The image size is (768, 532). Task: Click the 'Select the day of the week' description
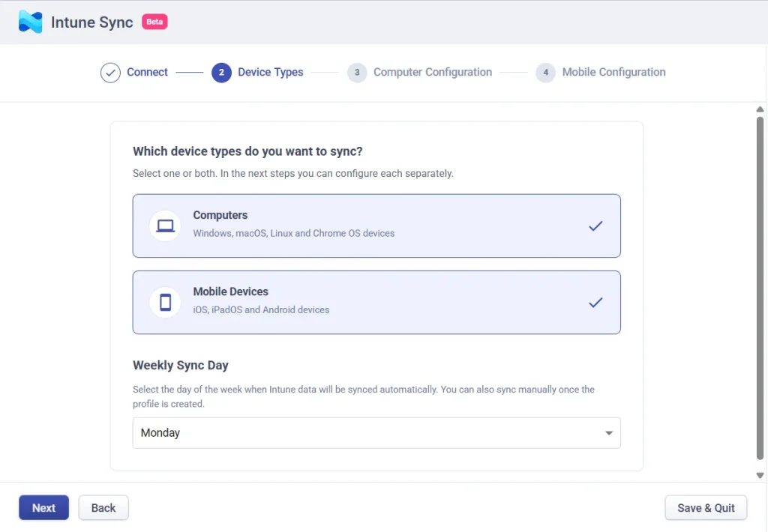pyautogui.click(x=364, y=396)
